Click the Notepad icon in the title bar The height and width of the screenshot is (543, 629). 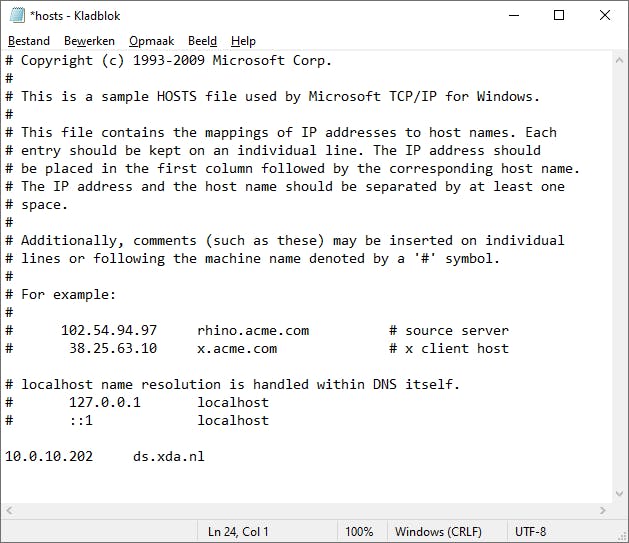coord(16,15)
